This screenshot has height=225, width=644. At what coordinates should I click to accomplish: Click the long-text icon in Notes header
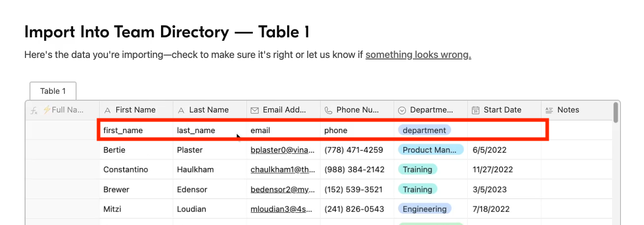click(x=549, y=110)
